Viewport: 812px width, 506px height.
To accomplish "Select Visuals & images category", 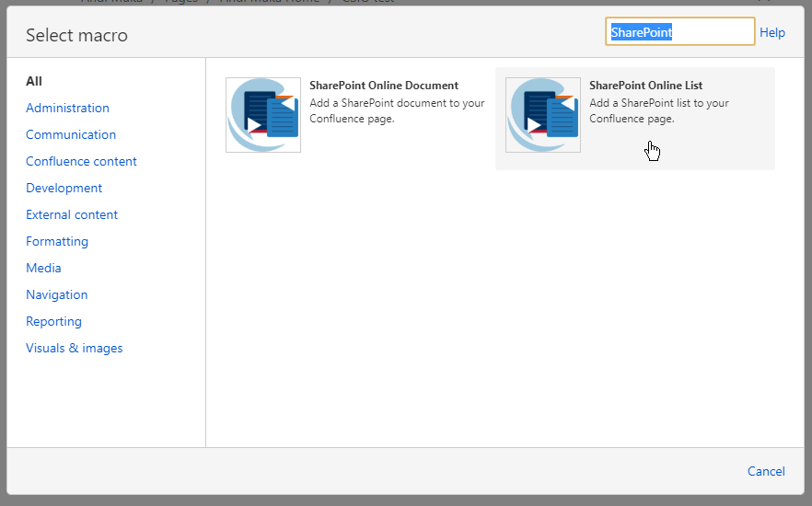I will (74, 348).
